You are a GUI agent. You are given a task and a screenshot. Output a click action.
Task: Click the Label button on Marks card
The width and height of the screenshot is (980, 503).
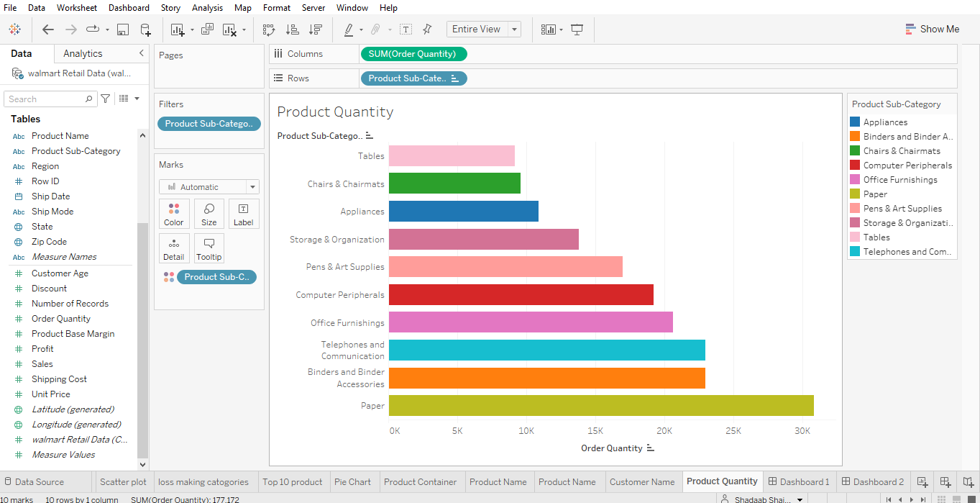[x=244, y=214]
